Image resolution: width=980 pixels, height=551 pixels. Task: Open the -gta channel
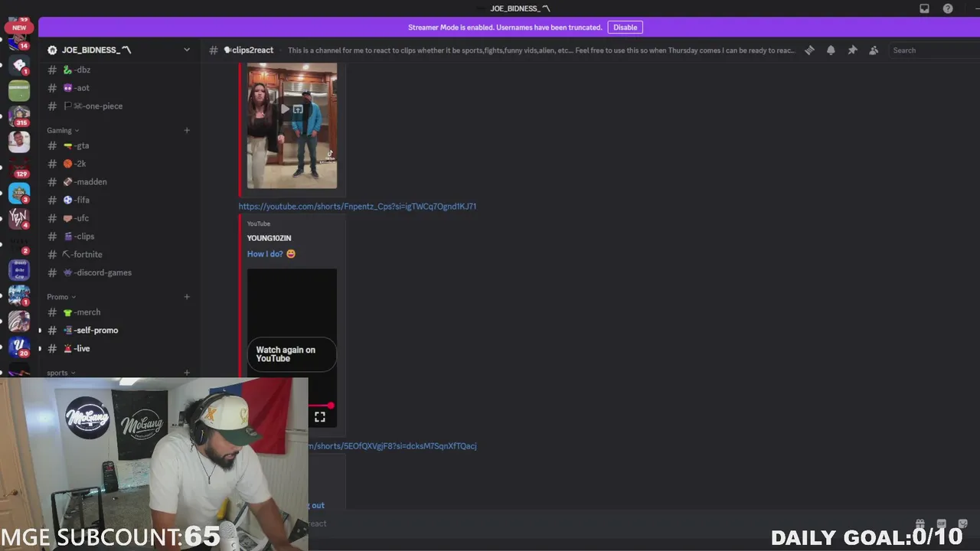pos(119,145)
